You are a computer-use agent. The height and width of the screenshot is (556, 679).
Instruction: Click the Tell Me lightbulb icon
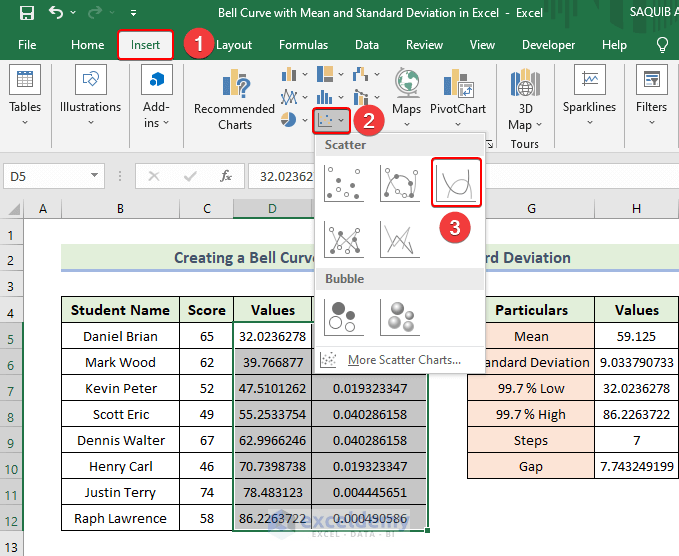click(662, 45)
